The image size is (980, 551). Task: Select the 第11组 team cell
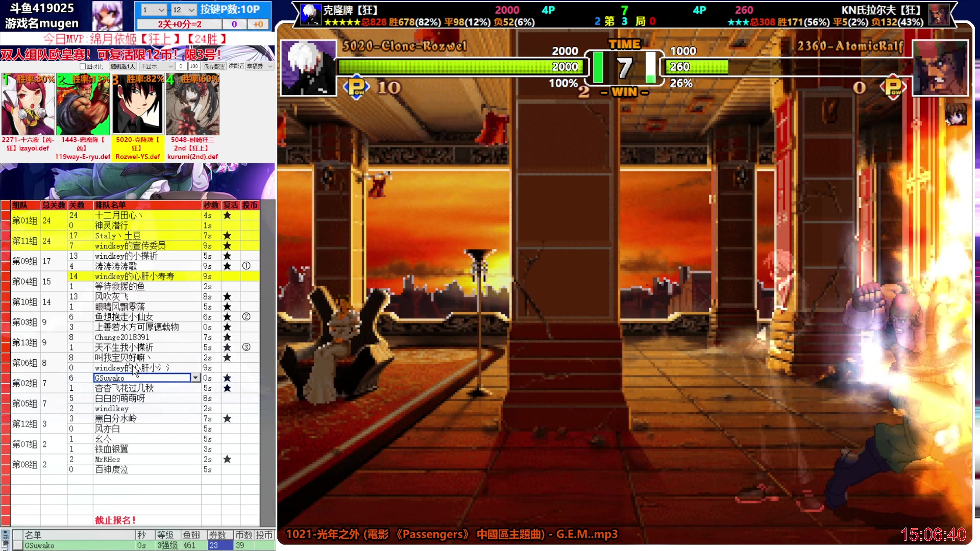pyautogui.click(x=25, y=241)
